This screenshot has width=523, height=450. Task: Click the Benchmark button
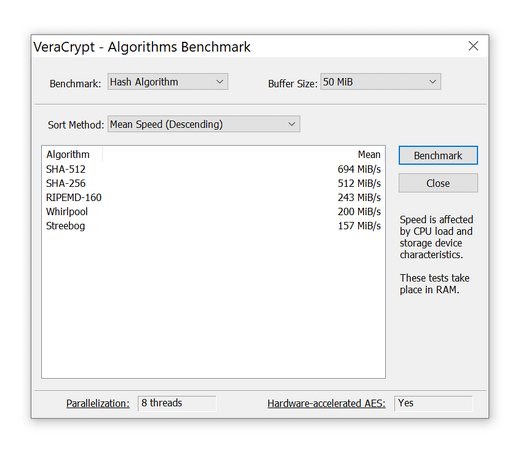(x=438, y=155)
